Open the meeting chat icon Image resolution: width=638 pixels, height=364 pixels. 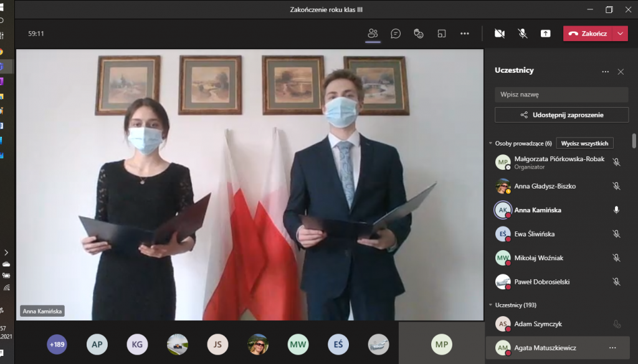pos(396,34)
